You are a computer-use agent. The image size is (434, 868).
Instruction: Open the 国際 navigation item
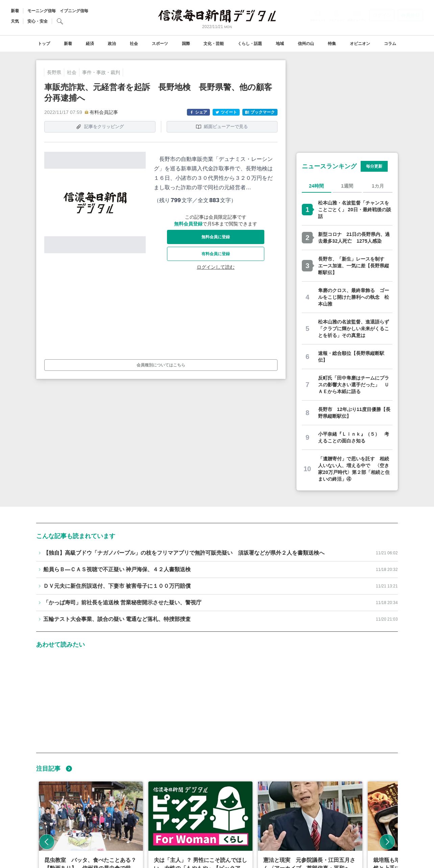186,44
